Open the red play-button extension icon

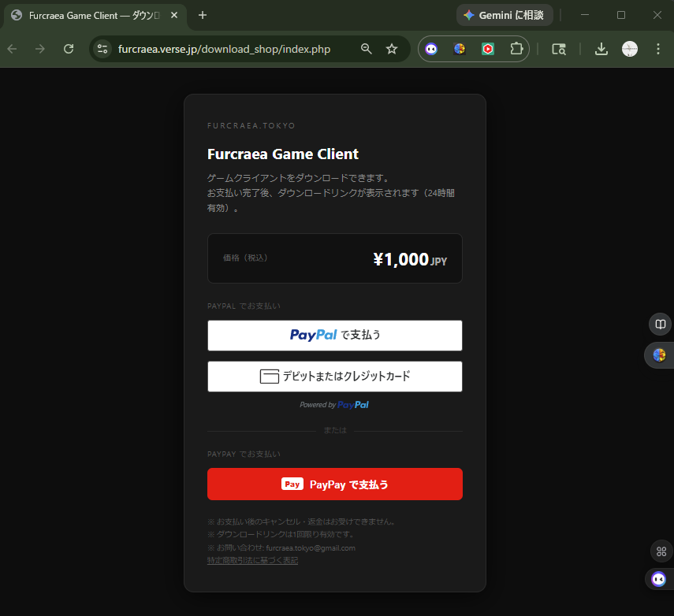pyautogui.click(x=488, y=49)
